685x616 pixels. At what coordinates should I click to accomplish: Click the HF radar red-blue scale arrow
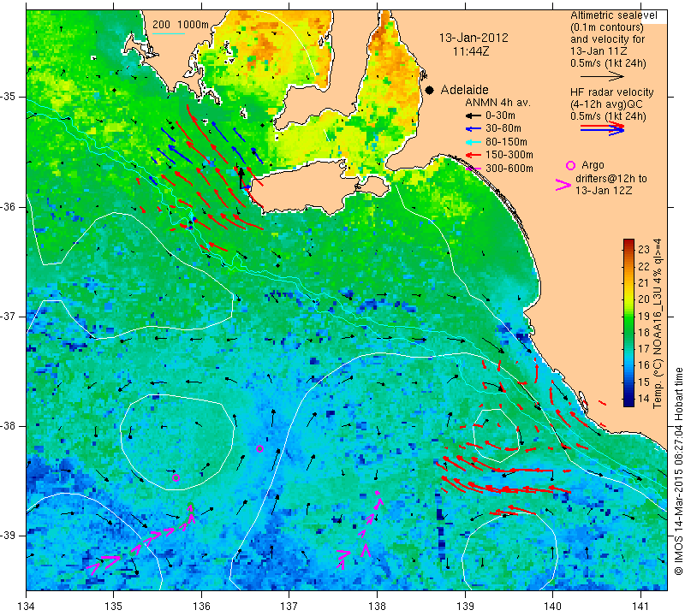[x=602, y=128]
